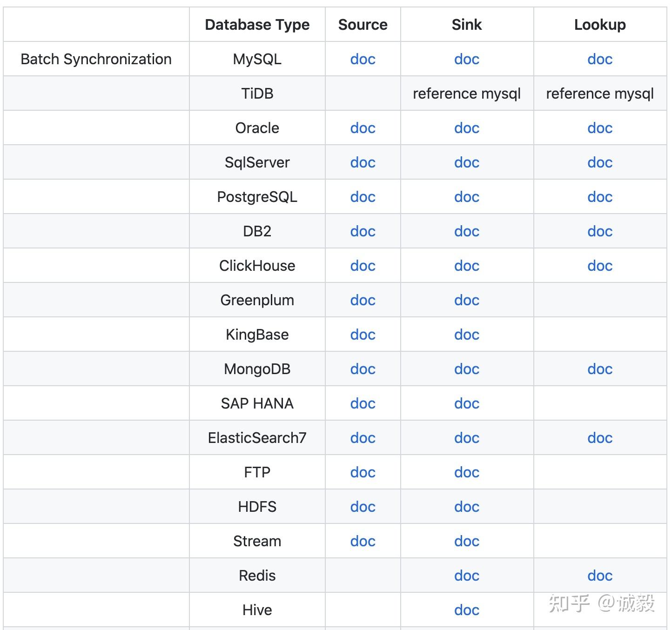The height and width of the screenshot is (630, 672).
Task: Open ElasticSearch7 Source doc link
Action: point(363,438)
